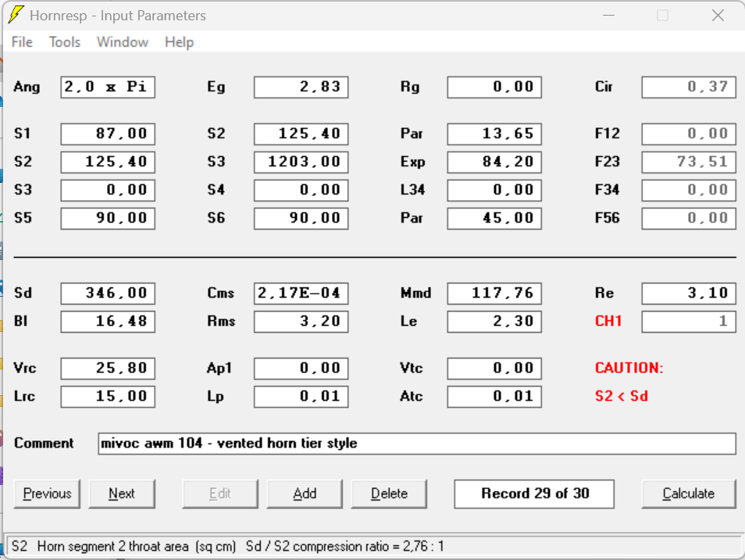Screen dimensions: 745x560
Task: Go to the Previous record
Action: point(47,494)
